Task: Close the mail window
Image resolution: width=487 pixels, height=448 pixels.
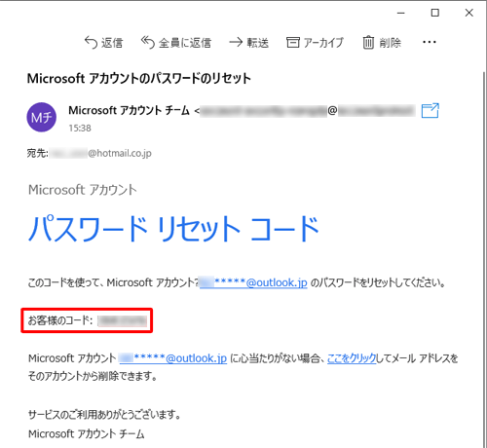Action: tap(469, 13)
